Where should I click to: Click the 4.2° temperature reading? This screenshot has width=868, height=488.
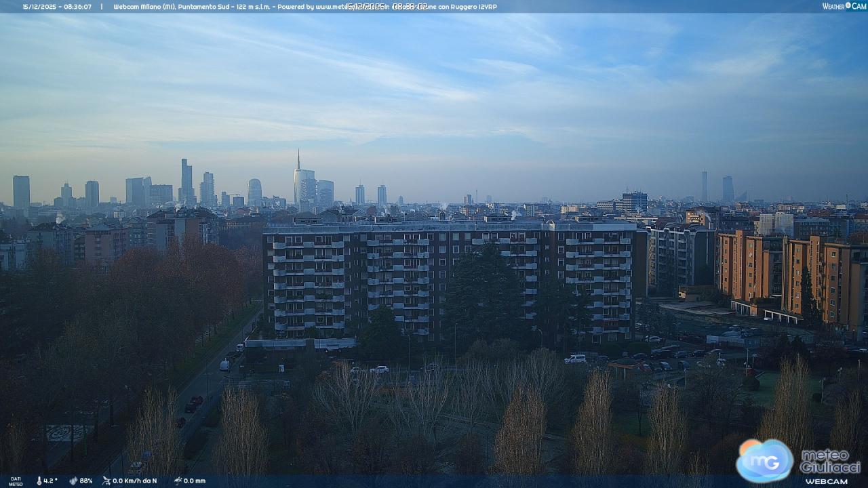click(x=51, y=481)
